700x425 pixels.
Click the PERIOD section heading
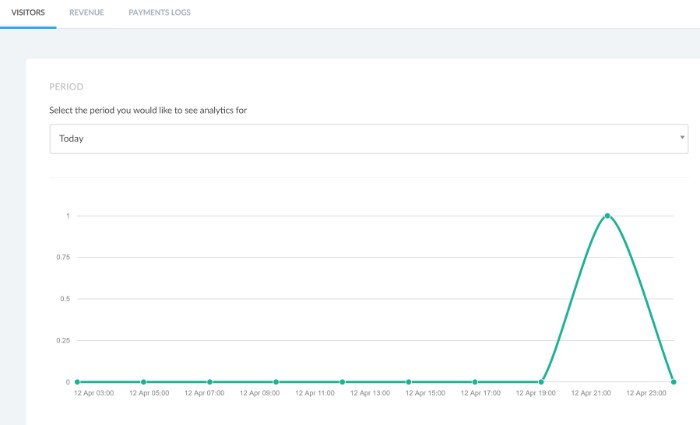[66, 87]
